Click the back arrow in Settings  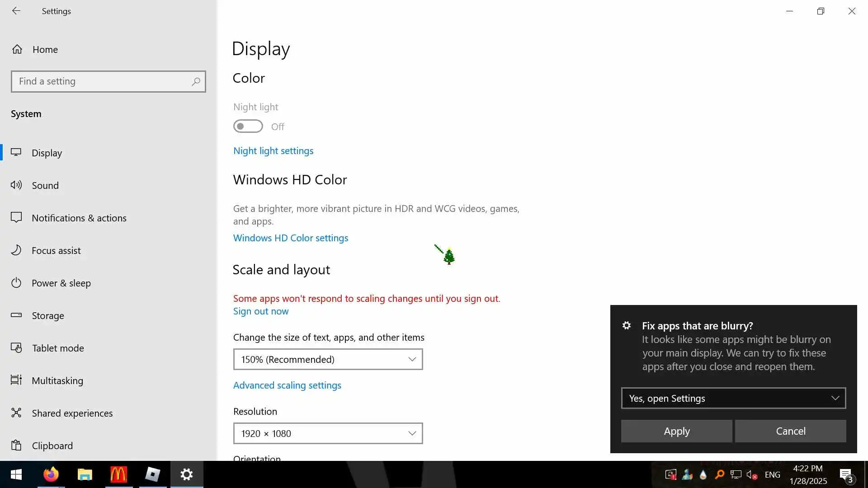16,11
